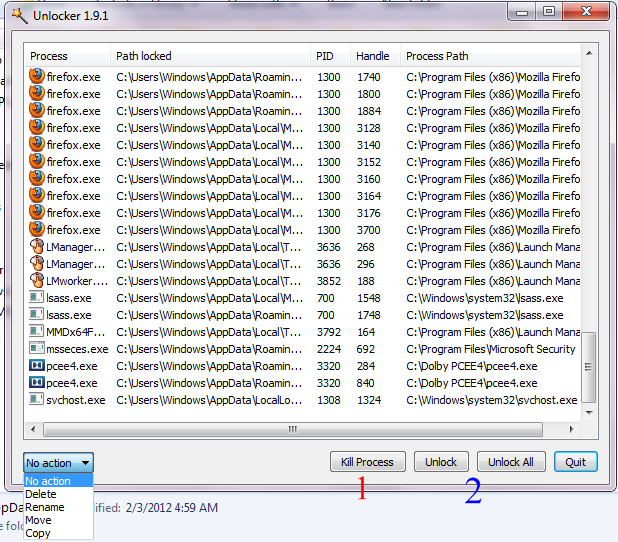Click the msseces.exe process icon

tap(37, 348)
